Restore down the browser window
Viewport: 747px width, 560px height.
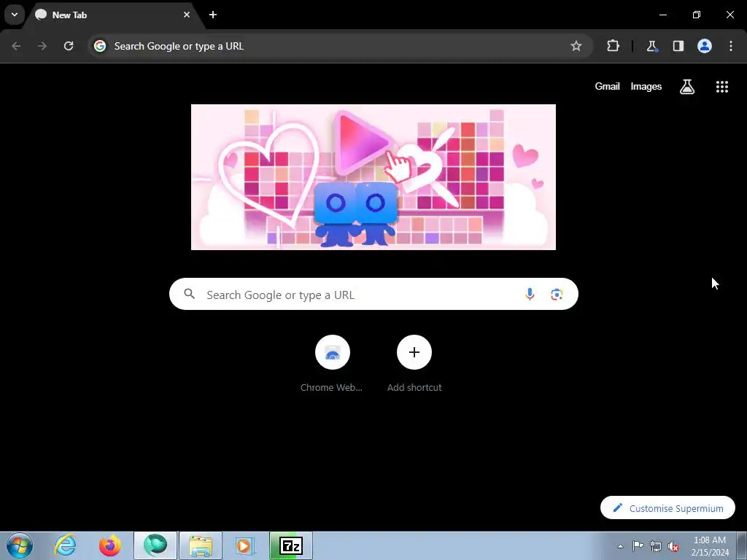(x=697, y=15)
